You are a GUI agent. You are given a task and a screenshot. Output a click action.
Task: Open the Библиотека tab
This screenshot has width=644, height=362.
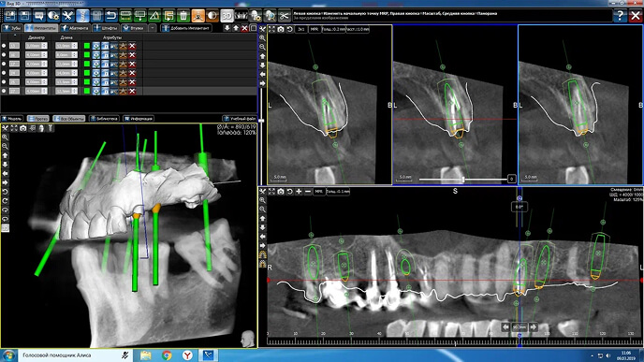coord(104,118)
